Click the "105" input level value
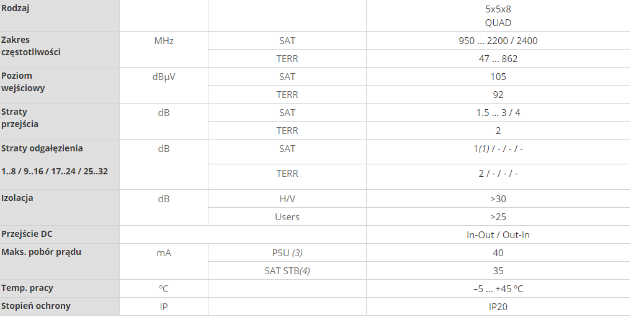This screenshot has width=644, height=330. click(x=498, y=77)
